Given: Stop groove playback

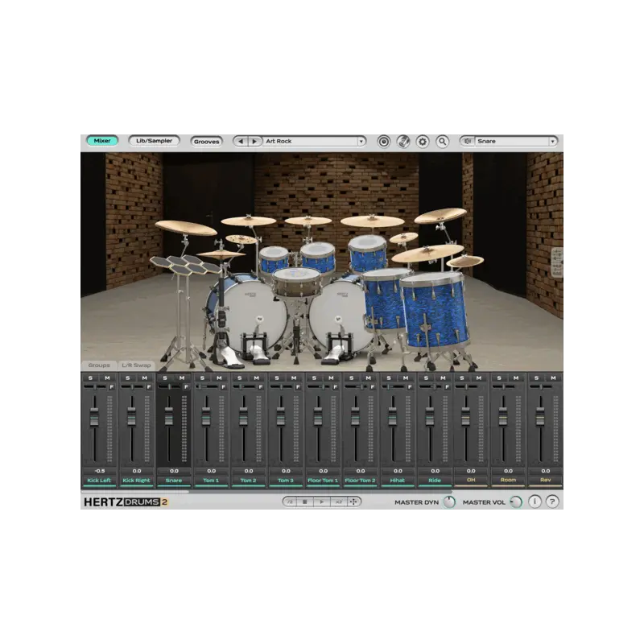Looking at the screenshot, I should tap(305, 502).
